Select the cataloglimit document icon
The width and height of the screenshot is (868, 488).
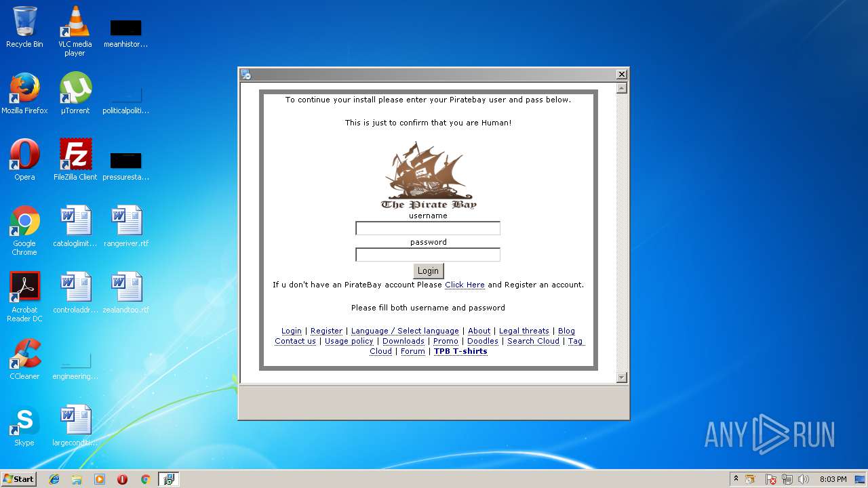[x=75, y=226]
